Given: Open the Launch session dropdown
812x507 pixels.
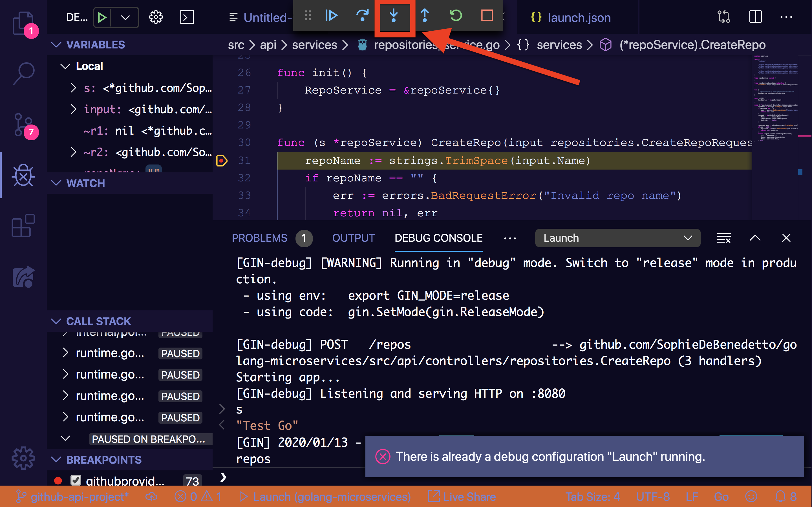Looking at the screenshot, I should pos(617,238).
